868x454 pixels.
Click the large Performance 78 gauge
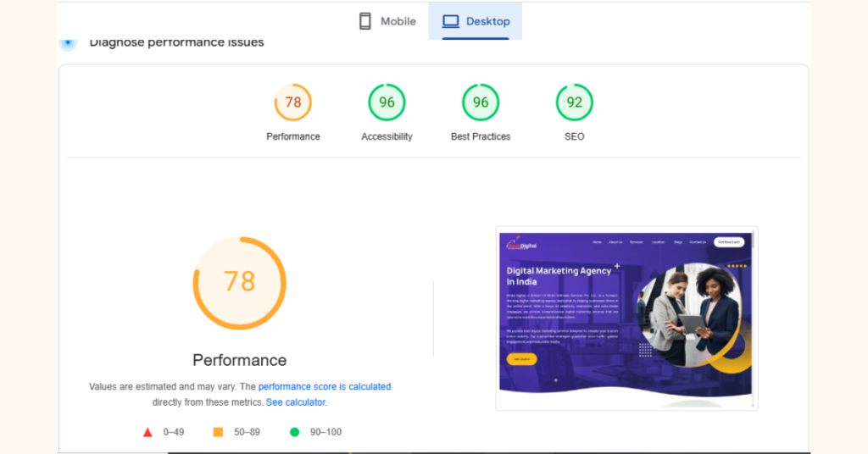[239, 283]
